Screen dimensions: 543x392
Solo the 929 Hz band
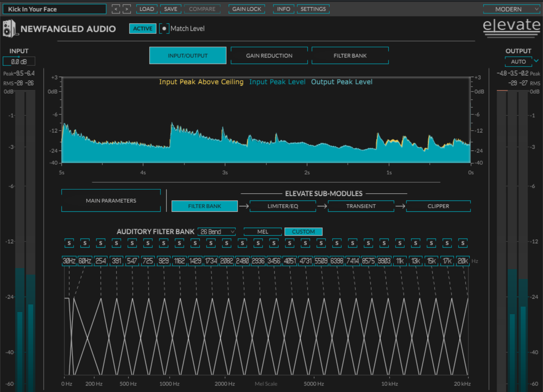164,243
